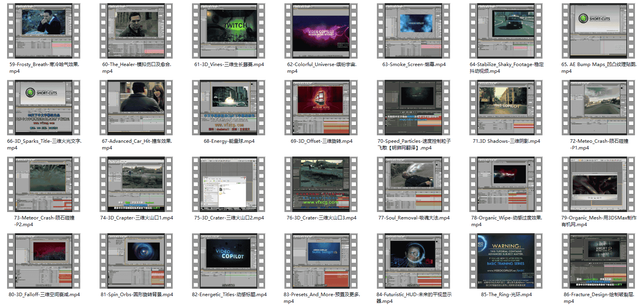Click the file name 71.3D Shadows-三维阴影.mp4
This screenshot has width=644, height=306.
click(x=506, y=141)
